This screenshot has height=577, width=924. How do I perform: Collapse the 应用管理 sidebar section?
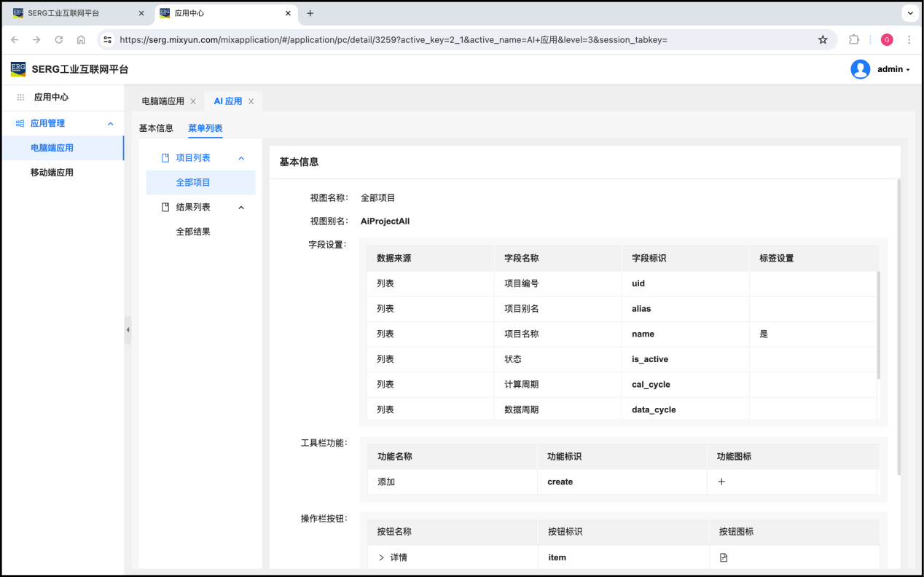point(111,124)
